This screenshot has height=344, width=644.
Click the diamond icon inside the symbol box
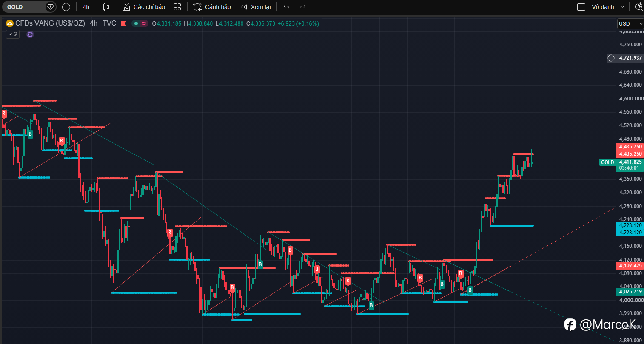click(x=50, y=7)
